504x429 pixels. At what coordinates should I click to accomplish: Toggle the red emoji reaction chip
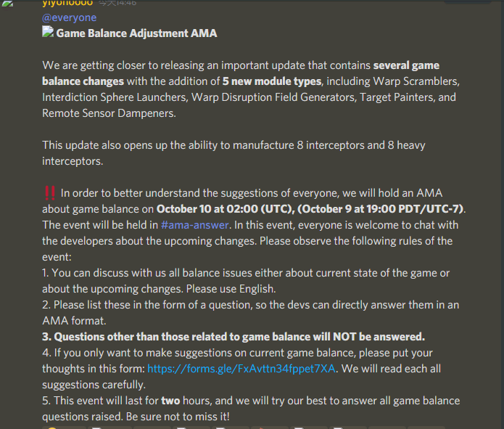(x=269, y=428)
